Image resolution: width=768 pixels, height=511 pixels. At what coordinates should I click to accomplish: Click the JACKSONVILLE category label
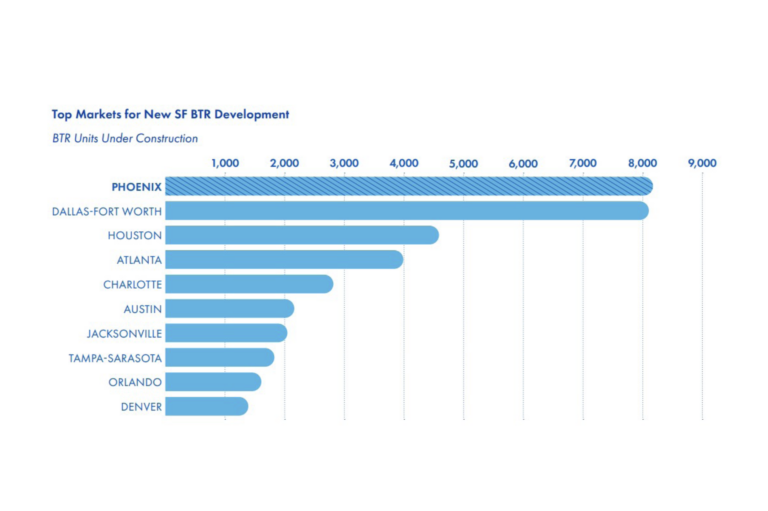124,333
